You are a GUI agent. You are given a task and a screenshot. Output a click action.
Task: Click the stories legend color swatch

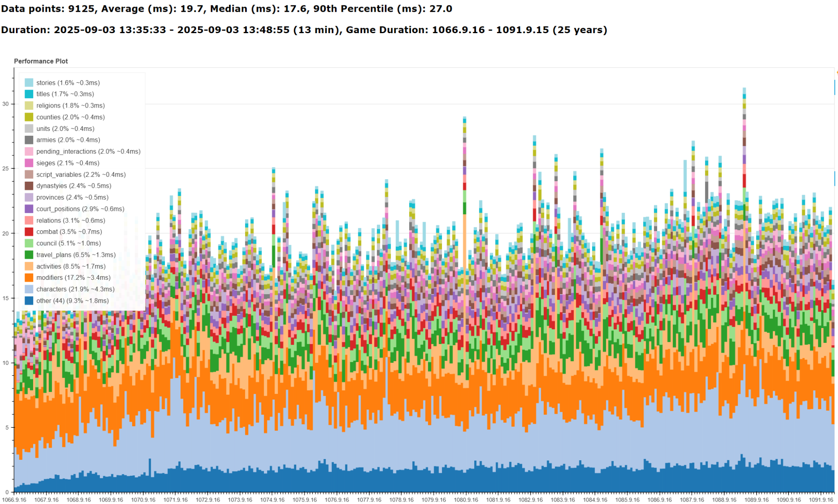[29, 83]
